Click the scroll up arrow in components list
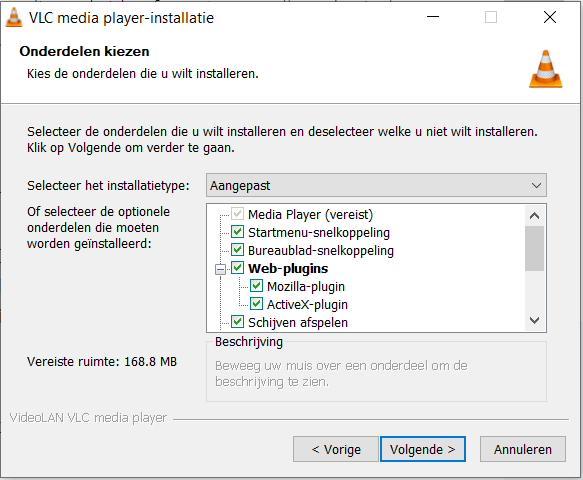 tap(534, 215)
